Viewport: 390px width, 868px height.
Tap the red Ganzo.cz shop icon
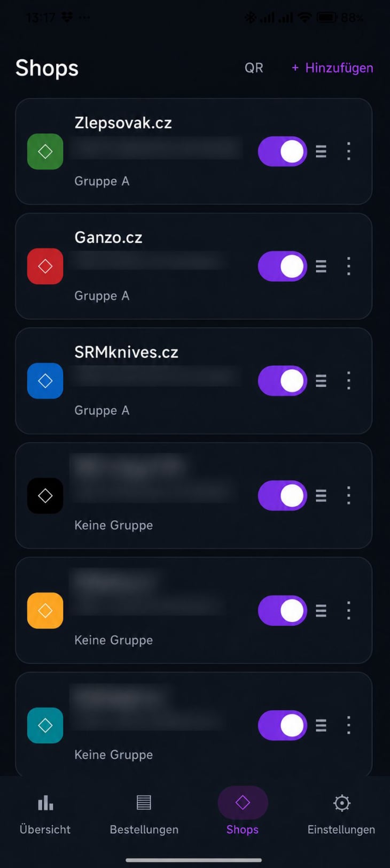click(45, 266)
